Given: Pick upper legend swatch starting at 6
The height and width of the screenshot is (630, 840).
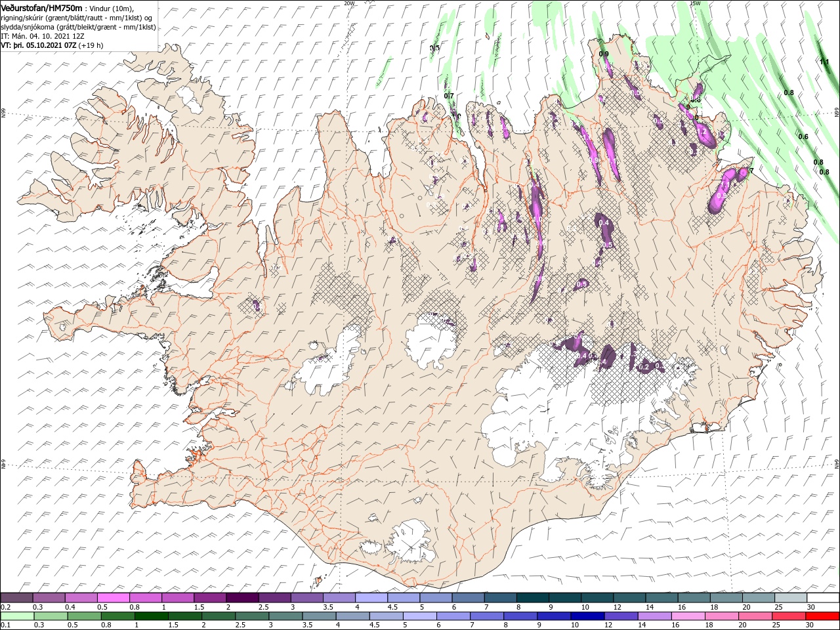Looking at the screenshot, I should click(467, 598).
